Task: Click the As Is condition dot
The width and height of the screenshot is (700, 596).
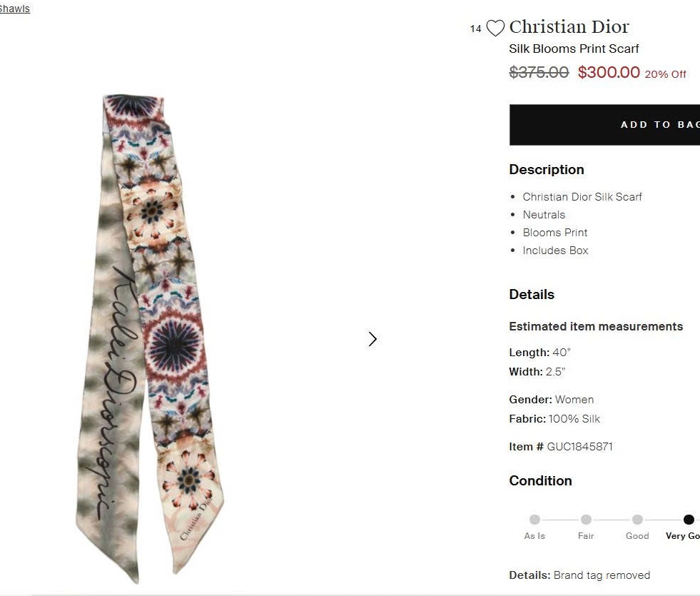Action: (534, 520)
